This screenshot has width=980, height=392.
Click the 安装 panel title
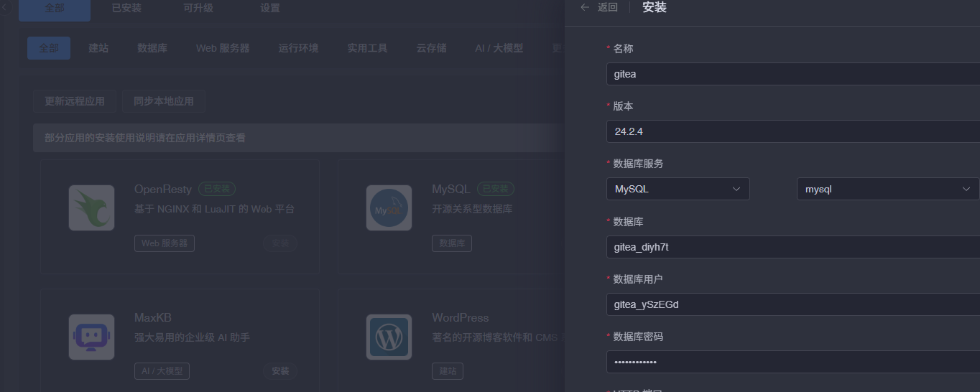pos(655,7)
